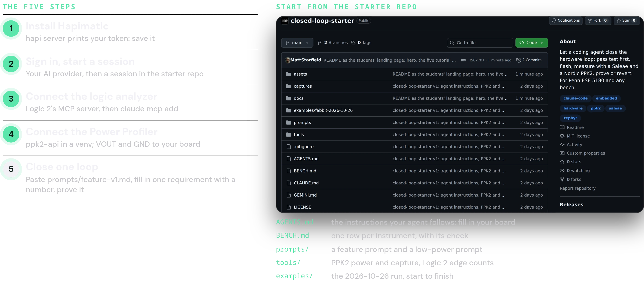Image resolution: width=644 pixels, height=298 pixels.
Task: Click the AGENTS.md file icon
Action: (288, 159)
